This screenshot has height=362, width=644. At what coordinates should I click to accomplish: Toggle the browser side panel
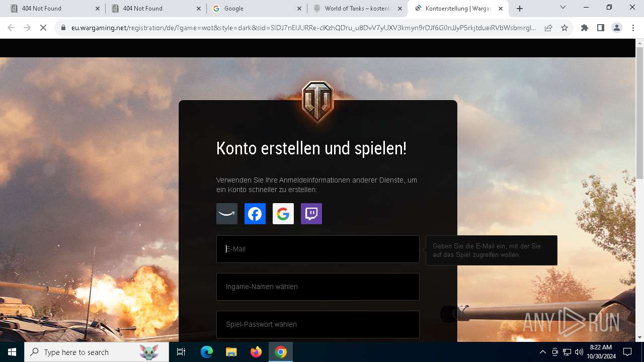click(601, 28)
